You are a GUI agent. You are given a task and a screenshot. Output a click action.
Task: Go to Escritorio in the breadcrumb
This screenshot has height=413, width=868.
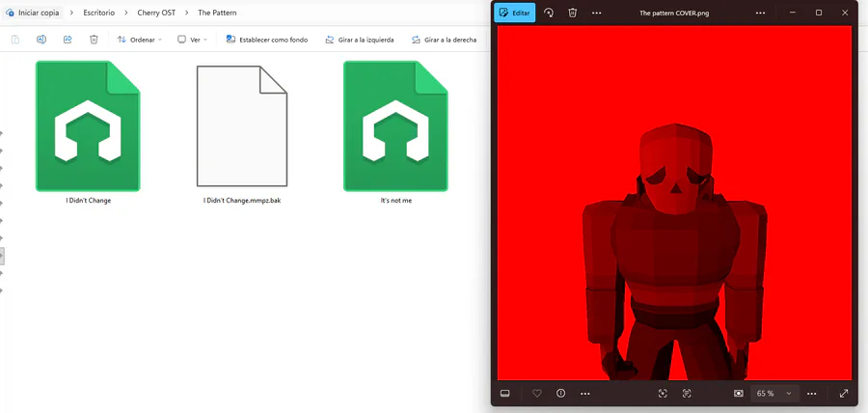[99, 13]
